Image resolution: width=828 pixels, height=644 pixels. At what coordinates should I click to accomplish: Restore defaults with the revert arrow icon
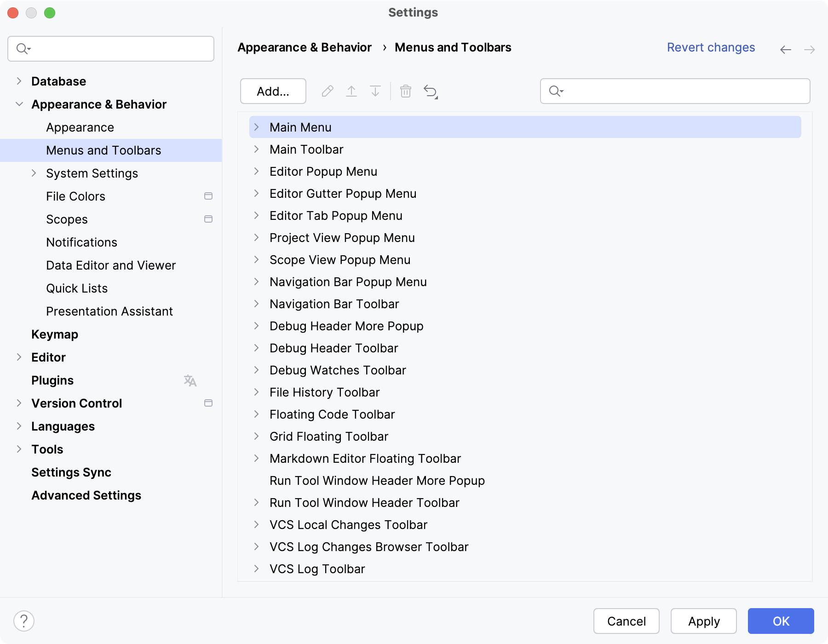click(x=429, y=92)
